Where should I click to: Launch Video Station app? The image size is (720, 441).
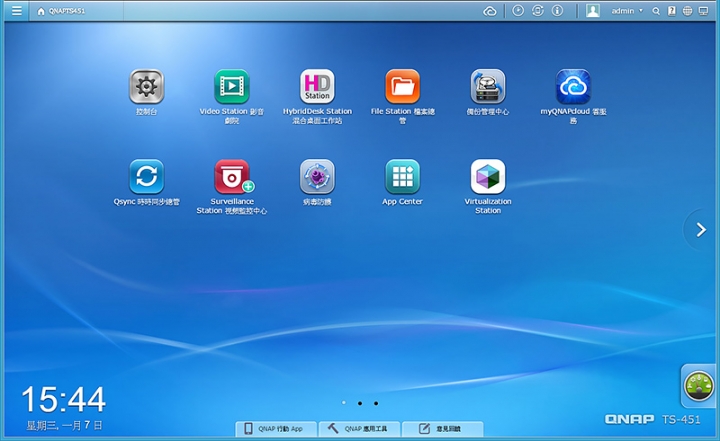pos(231,86)
